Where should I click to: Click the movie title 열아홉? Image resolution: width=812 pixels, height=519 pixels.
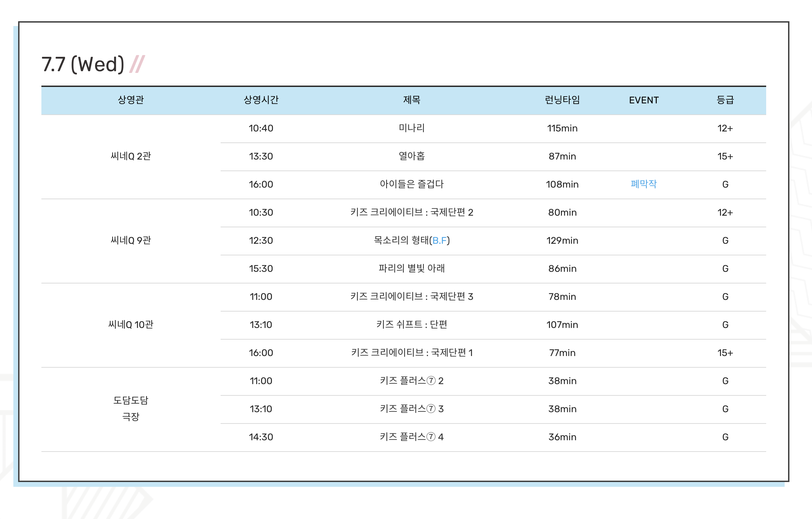(412, 156)
